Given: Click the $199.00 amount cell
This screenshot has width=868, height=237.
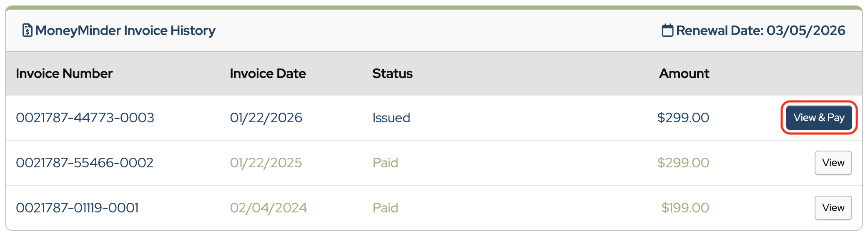Looking at the screenshot, I should coord(685,208).
